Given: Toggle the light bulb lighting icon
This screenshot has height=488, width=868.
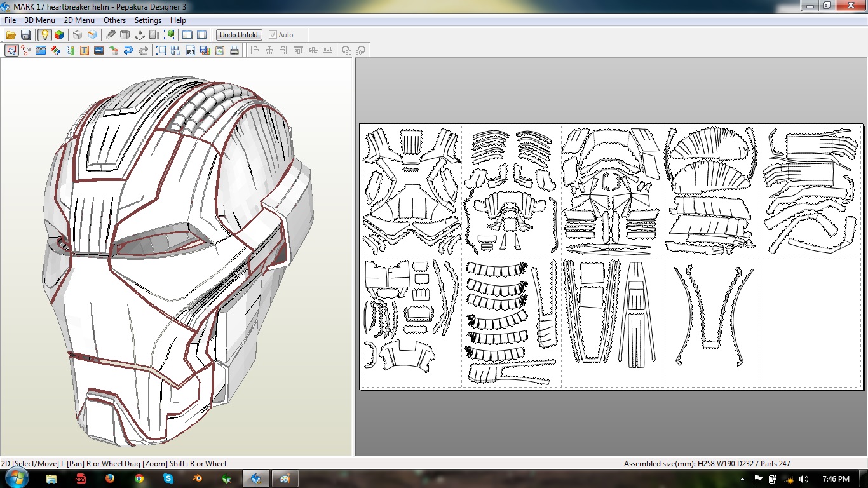Looking at the screenshot, I should click(44, 35).
